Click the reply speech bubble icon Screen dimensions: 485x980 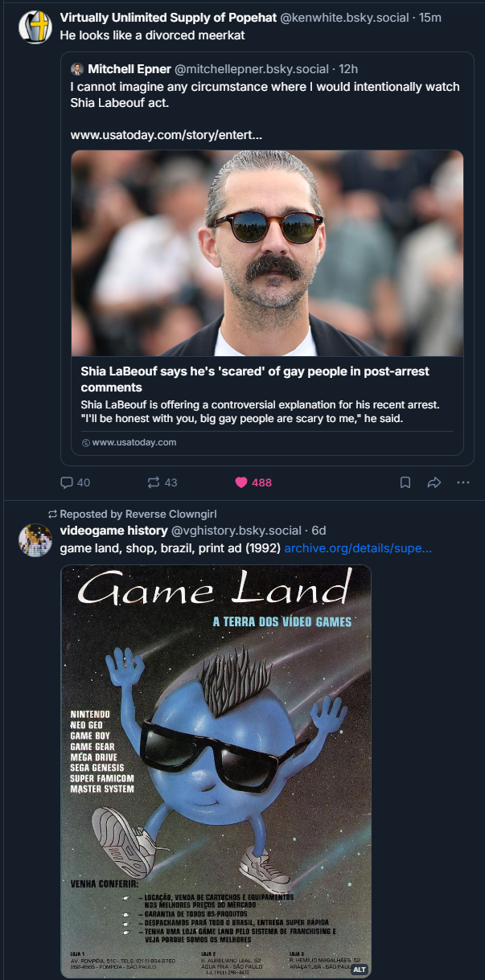tap(67, 482)
